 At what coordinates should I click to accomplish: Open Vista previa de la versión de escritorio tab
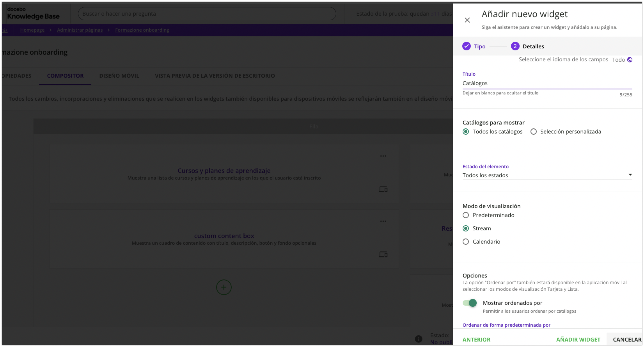coord(215,76)
